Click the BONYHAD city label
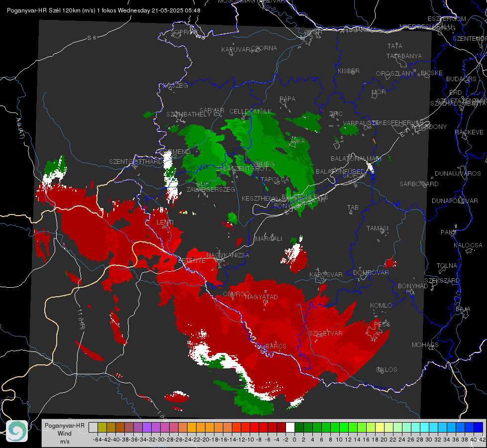Screen dimensions: 487x448 tap(413, 286)
